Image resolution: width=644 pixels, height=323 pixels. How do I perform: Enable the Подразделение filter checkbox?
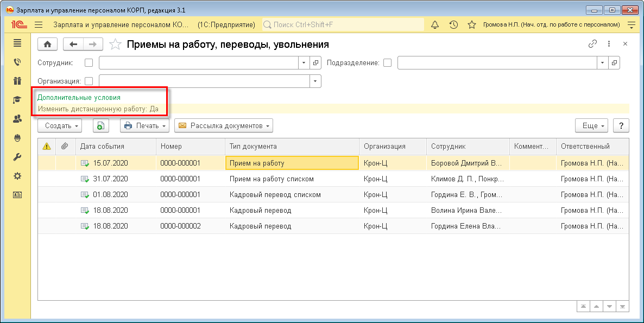pyautogui.click(x=387, y=63)
